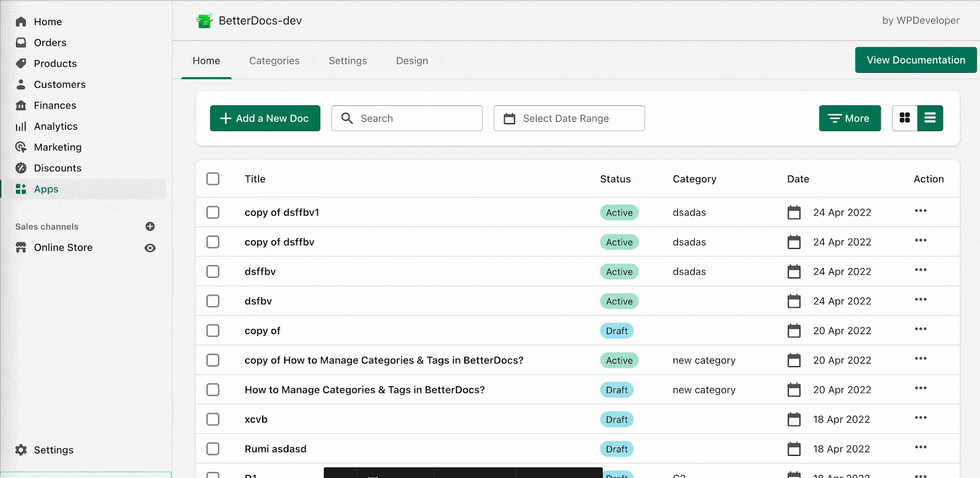The image size is (980, 478).
Task: Open action menu for dsfbv
Action: (x=921, y=299)
